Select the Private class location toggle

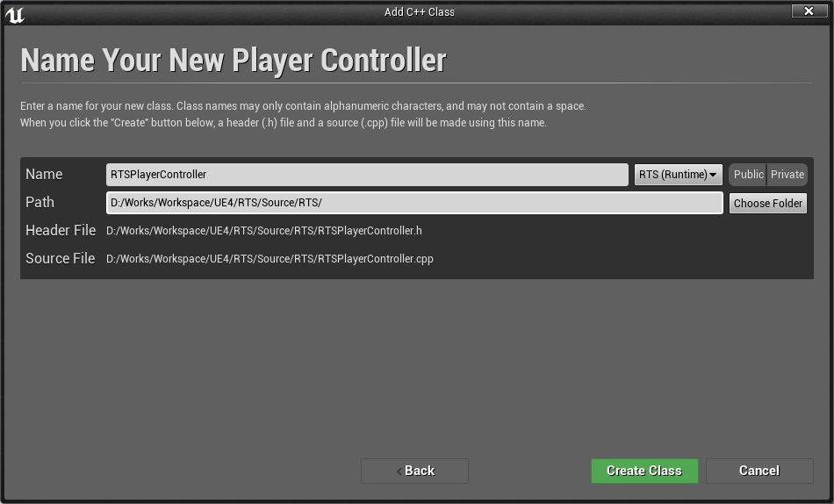click(x=787, y=175)
